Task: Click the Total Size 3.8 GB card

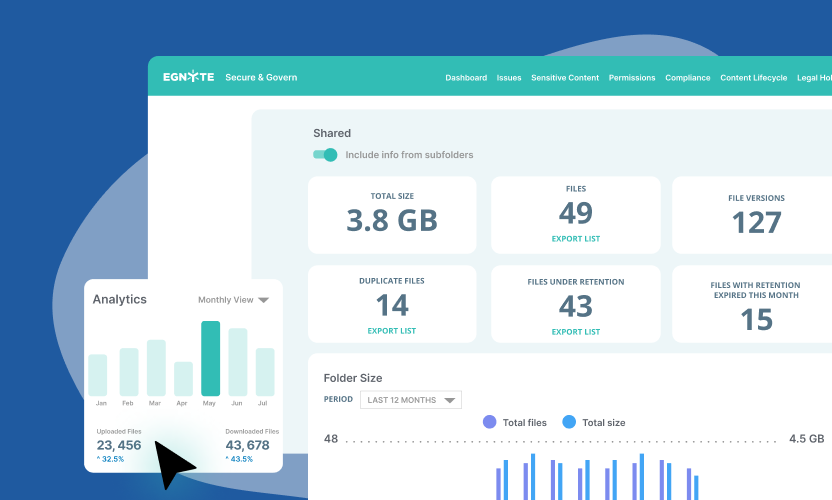Action: [x=392, y=214]
